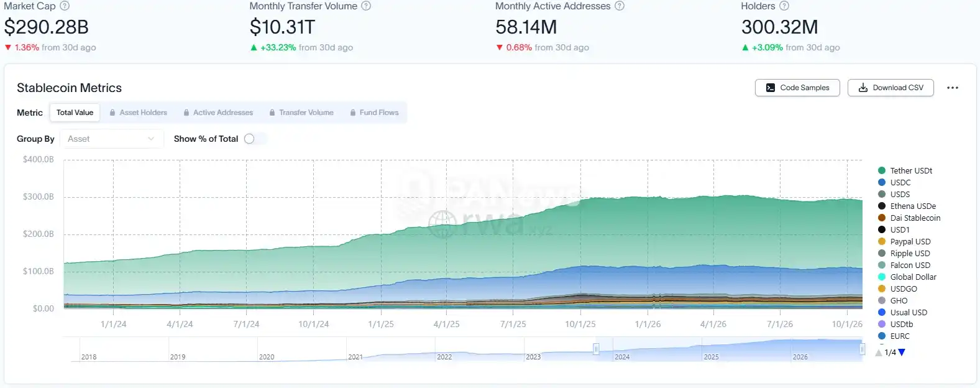Switch to Transfer Volume metric tab
Viewport: 980px width, 388px height.
click(x=301, y=113)
